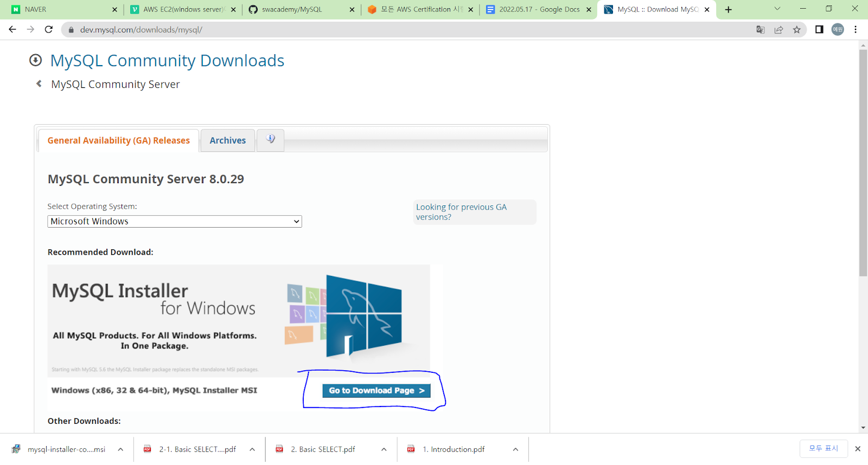This screenshot has width=868, height=465.
Task: Close the Google Docs tab
Action: click(589, 9)
